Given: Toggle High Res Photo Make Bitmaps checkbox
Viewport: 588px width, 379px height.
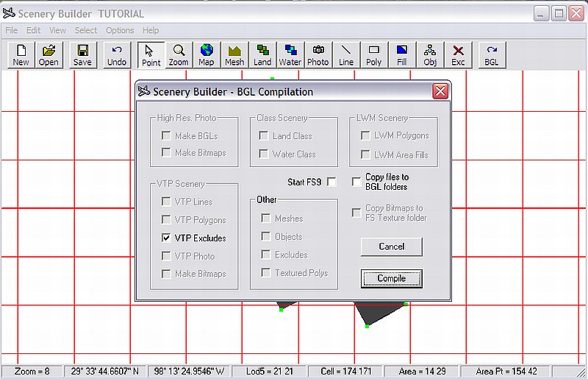Looking at the screenshot, I should coord(166,152).
